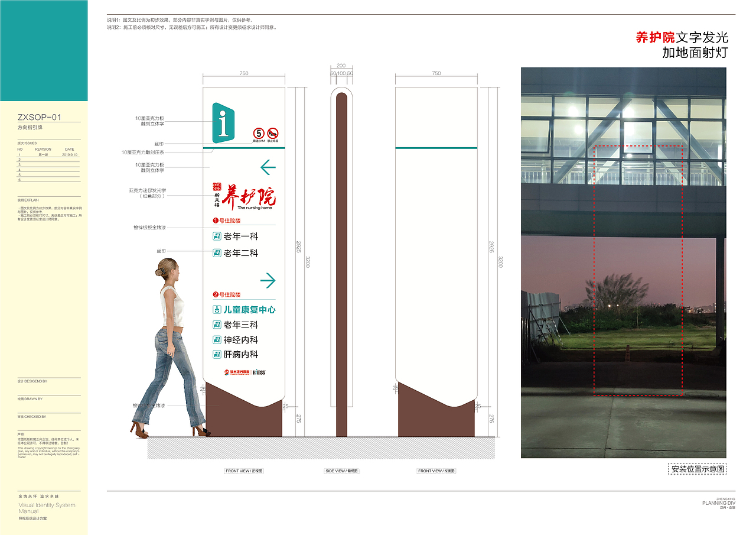Click the 版次 ISSUES heading

[27, 143]
